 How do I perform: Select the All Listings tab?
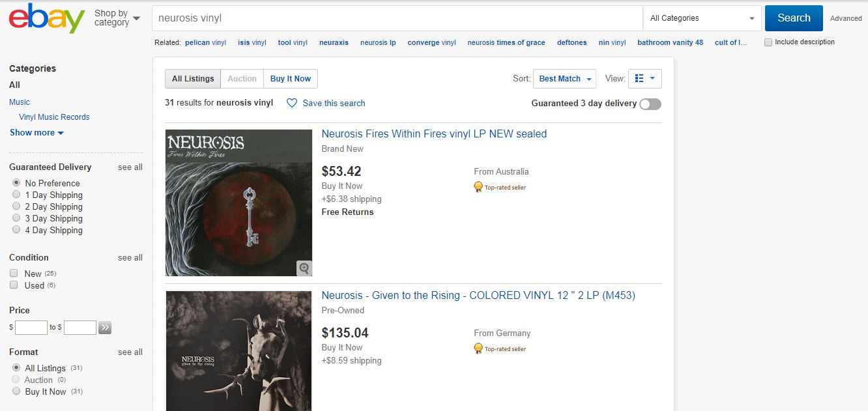(x=193, y=79)
